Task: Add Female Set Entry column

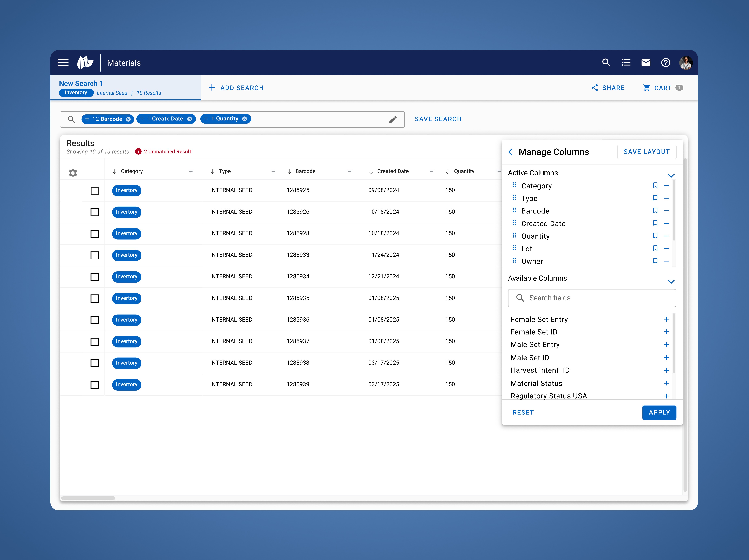Action: click(x=666, y=319)
